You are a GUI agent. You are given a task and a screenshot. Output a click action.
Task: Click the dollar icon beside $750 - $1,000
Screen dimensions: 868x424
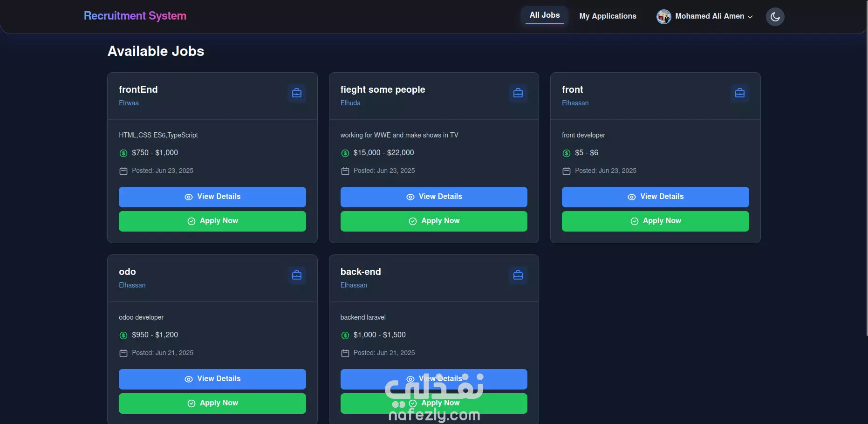click(x=123, y=153)
